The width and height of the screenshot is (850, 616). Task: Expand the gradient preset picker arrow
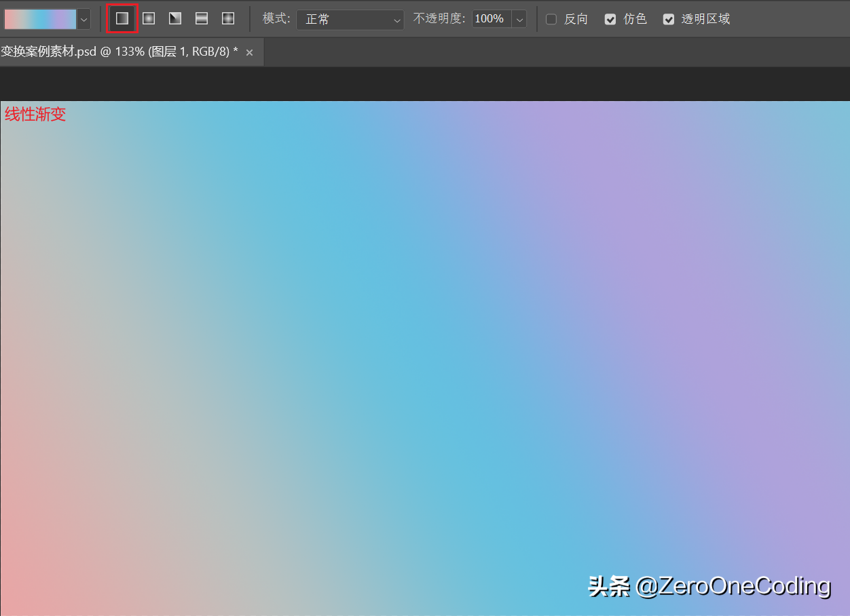tap(84, 19)
